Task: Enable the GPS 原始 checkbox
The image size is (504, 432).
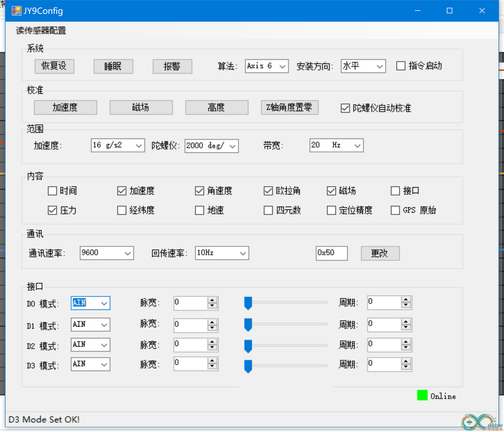Action: point(395,210)
